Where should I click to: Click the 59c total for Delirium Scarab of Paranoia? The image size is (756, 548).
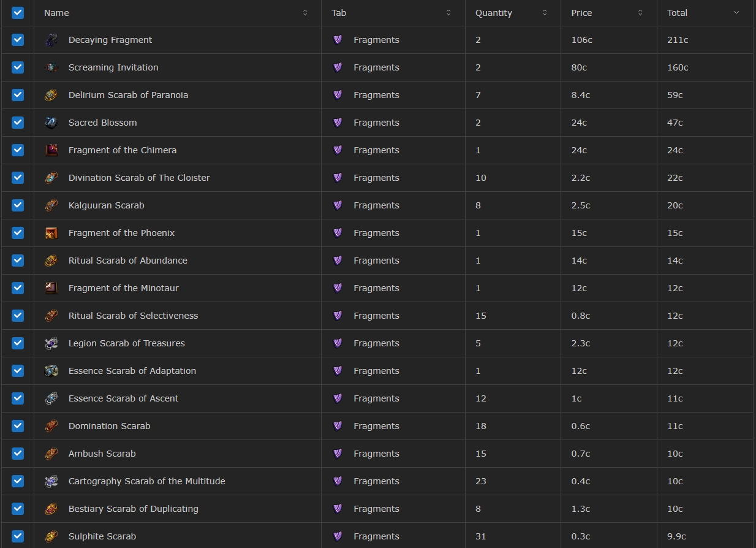click(x=675, y=95)
